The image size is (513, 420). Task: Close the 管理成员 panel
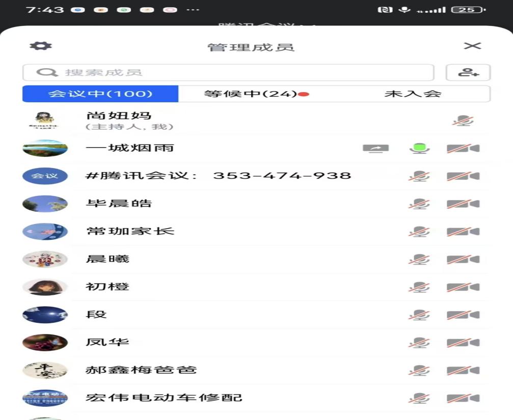[x=472, y=46]
